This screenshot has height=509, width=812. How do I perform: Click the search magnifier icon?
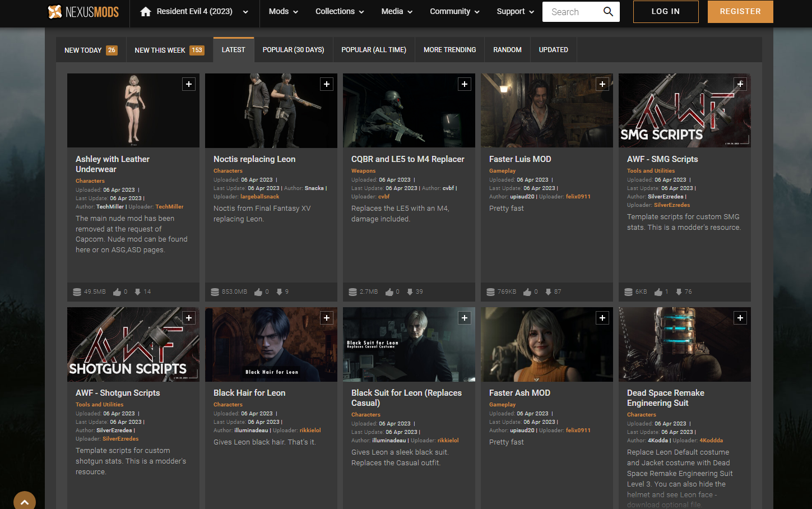tap(608, 12)
